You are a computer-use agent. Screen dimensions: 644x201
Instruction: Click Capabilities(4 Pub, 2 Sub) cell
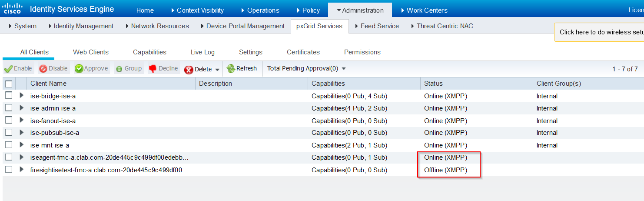349,108
